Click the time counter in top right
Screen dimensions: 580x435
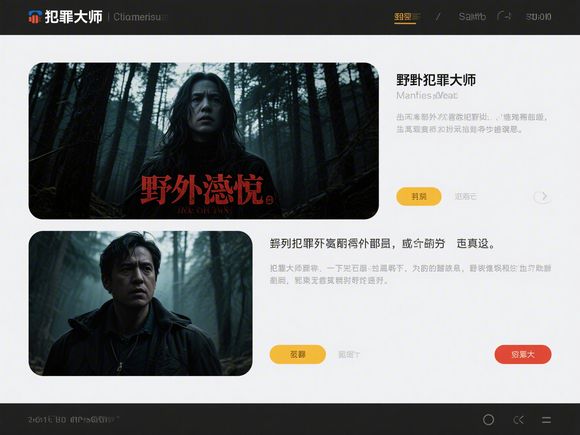pyautogui.click(x=538, y=17)
